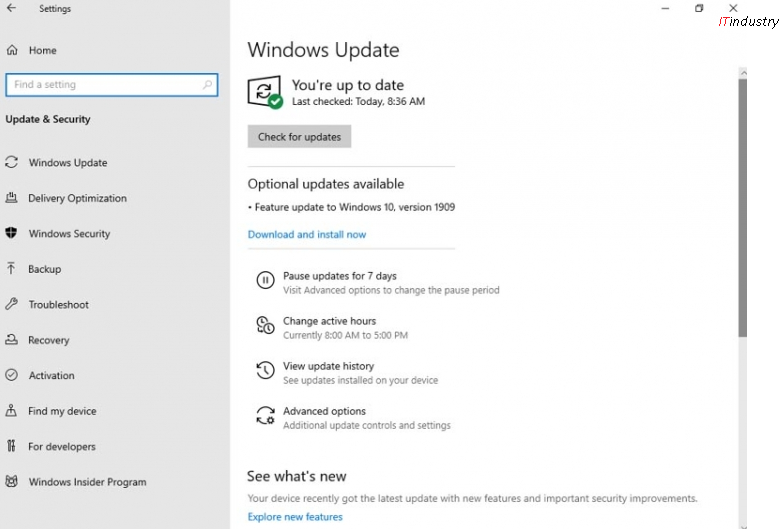
Task: Click the Activation checkmark circle icon
Action: click(11, 375)
